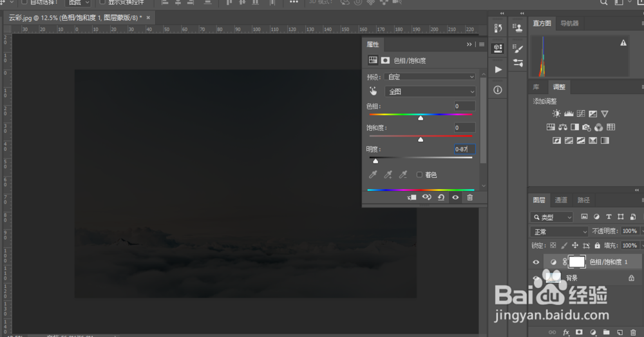Viewport: 644px width, 337px height.
Task: Reset the adjustment to defaults
Action: pyautogui.click(x=441, y=197)
